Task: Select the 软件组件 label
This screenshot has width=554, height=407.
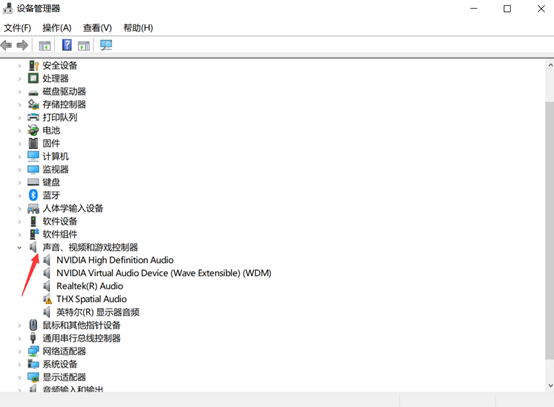Action: click(x=60, y=234)
